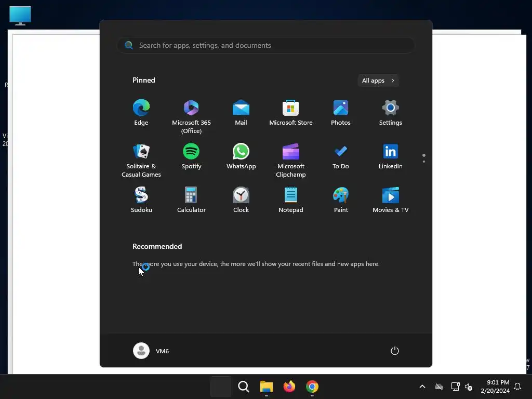Open Microsoft Store
This screenshot has height=399, width=532.
(x=291, y=113)
